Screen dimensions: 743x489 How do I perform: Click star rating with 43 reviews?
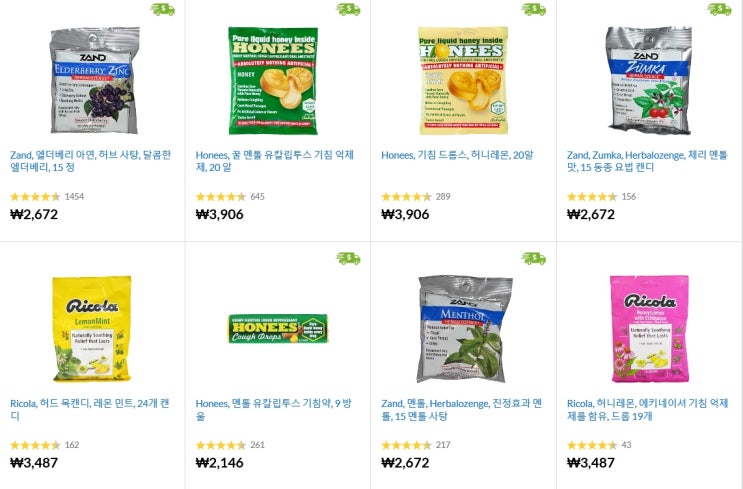coord(592,445)
